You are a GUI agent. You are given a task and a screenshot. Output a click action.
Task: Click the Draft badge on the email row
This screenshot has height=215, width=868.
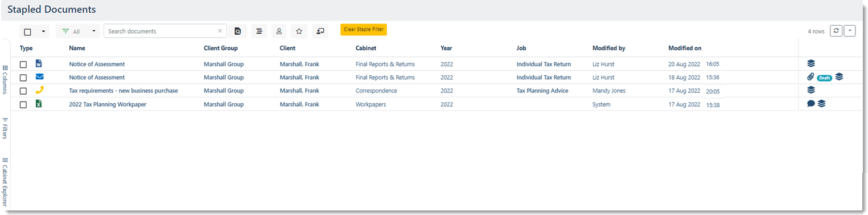pos(824,78)
